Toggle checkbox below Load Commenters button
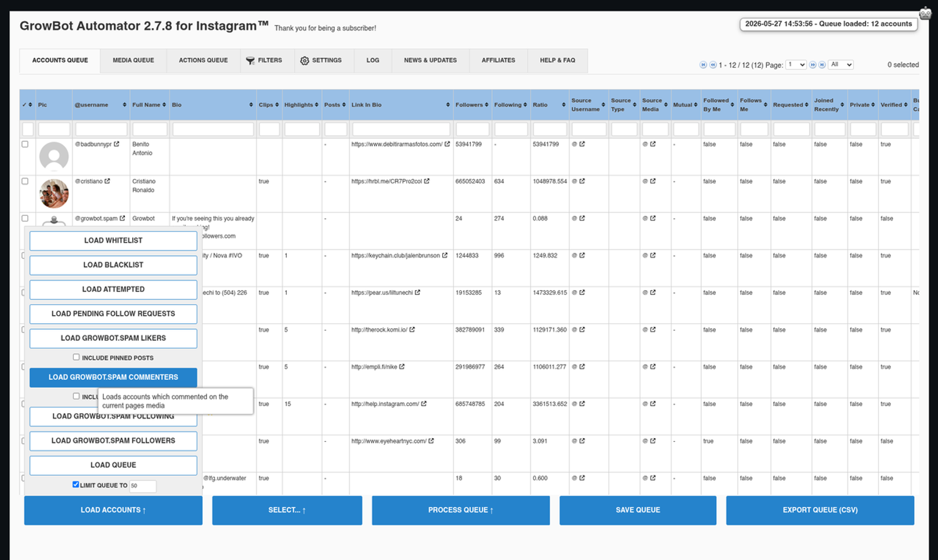 coord(76,396)
